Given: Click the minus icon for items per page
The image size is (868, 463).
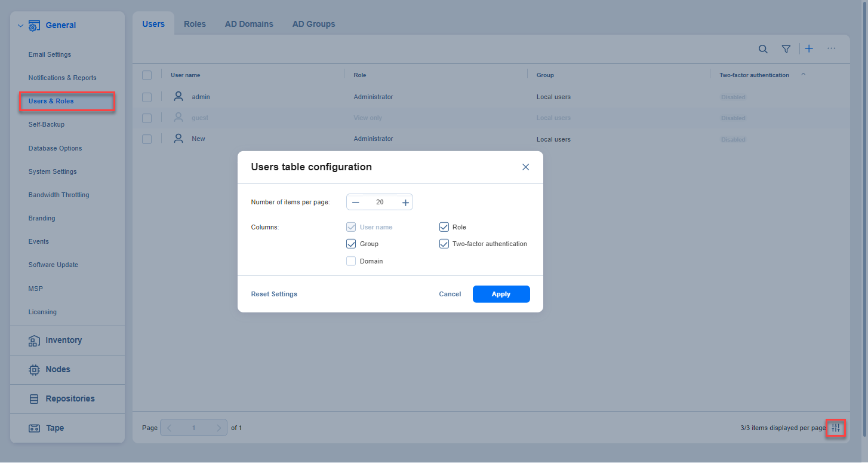Looking at the screenshot, I should (x=356, y=203).
